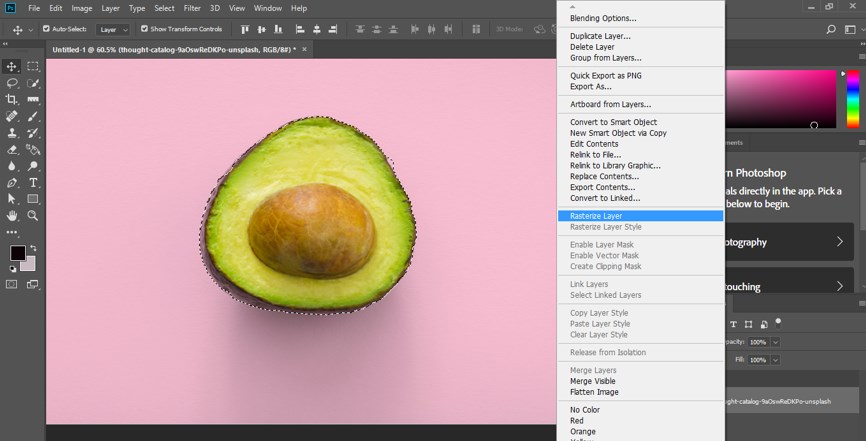Select the Clone Stamp tool

click(x=11, y=133)
